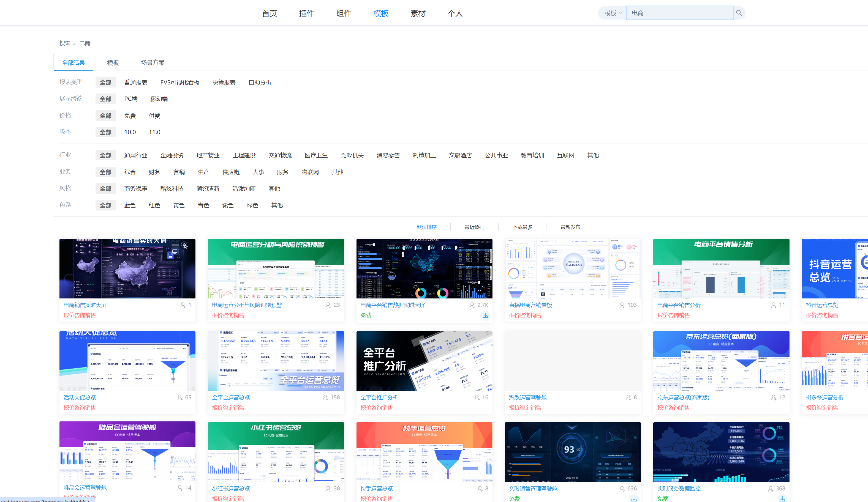Filter report type by 普通报表
This screenshot has height=502, width=868.
(x=136, y=83)
